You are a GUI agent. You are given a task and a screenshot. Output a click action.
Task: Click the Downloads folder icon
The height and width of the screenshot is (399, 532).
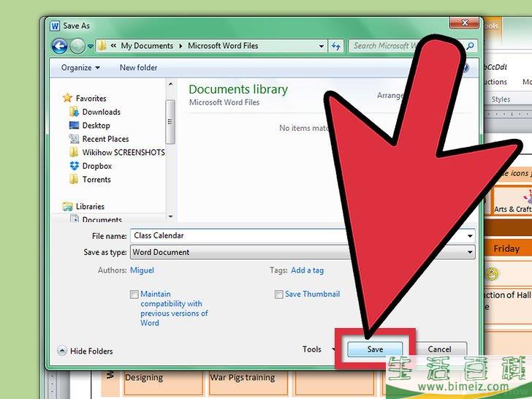coord(74,112)
